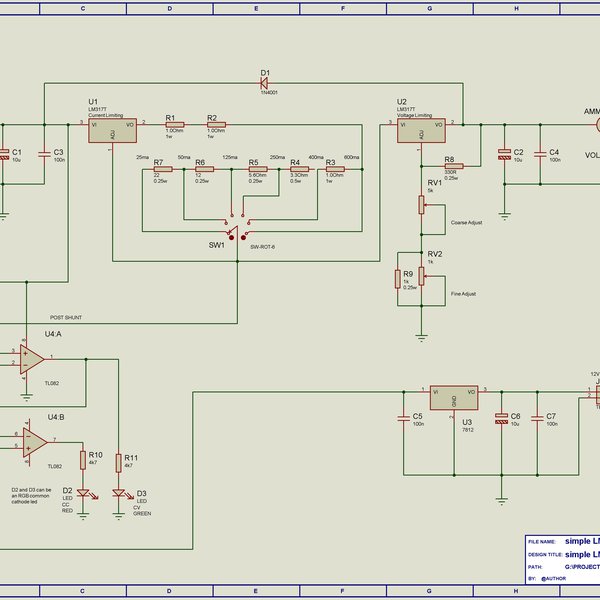The image size is (600, 600).
Task: Click the ground symbol below capacitor C2
Action: [504, 216]
